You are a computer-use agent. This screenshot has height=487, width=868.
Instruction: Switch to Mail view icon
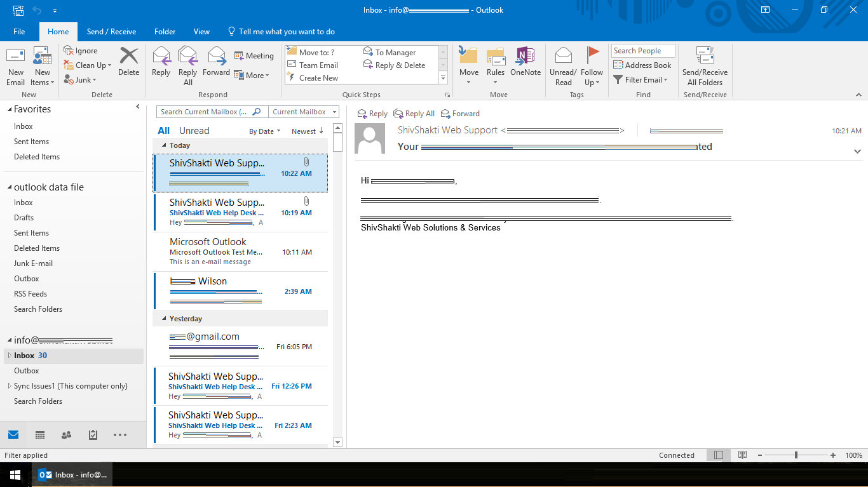[13, 435]
